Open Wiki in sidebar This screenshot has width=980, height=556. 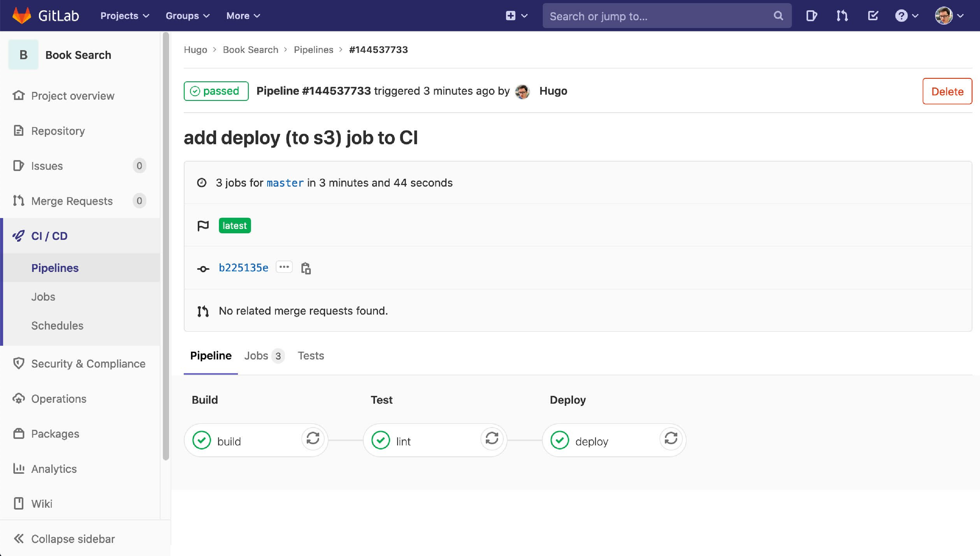[x=42, y=504]
